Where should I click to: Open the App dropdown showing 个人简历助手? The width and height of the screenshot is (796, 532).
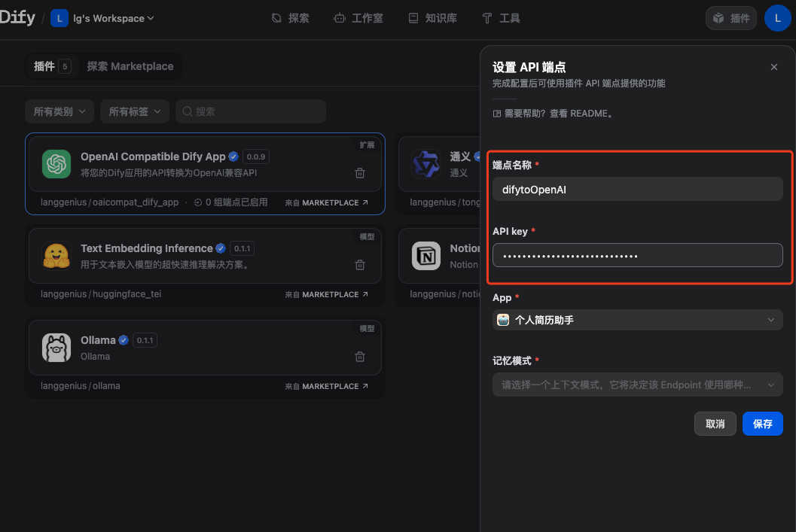[637, 320]
